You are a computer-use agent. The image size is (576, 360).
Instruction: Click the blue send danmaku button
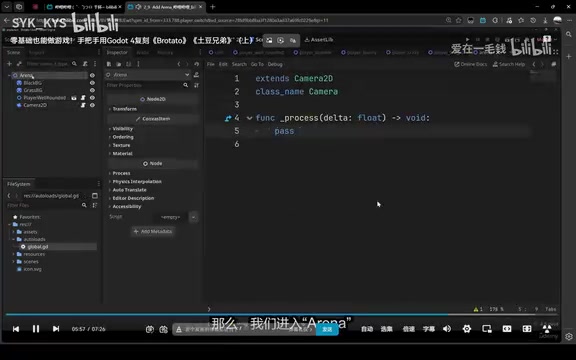pyautogui.click(x=327, y=329)
